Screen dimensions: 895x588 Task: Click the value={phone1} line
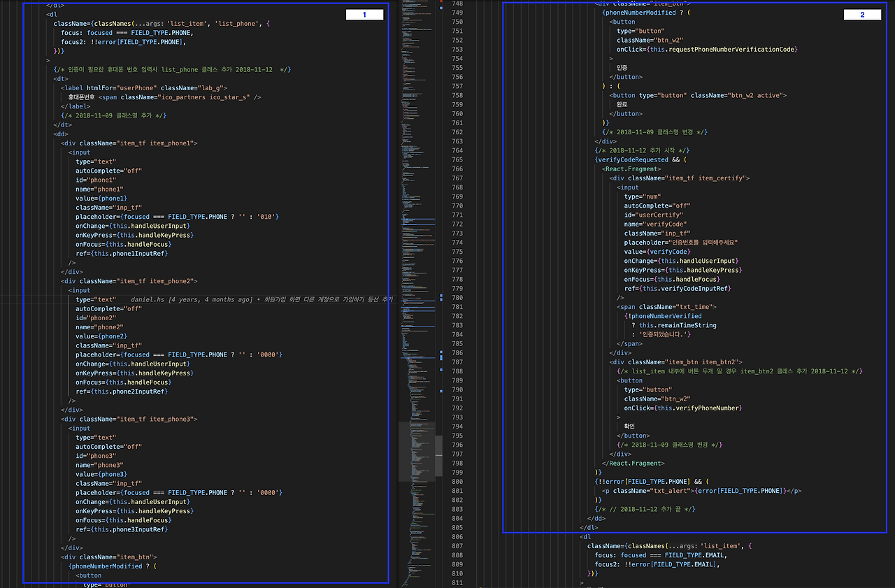point(101,198)
